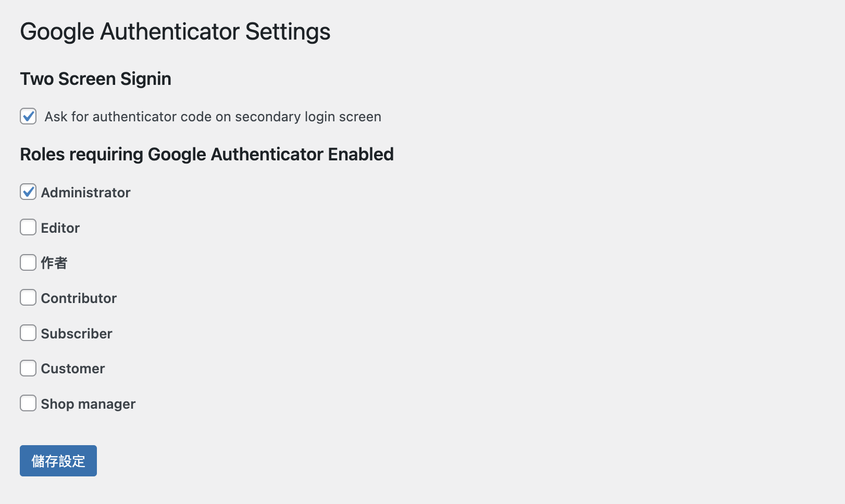Image resolution: width=845 pixels, height=504 pixels.
Task: Check the 作者 role checkbox
Action: tap(28, 262)
